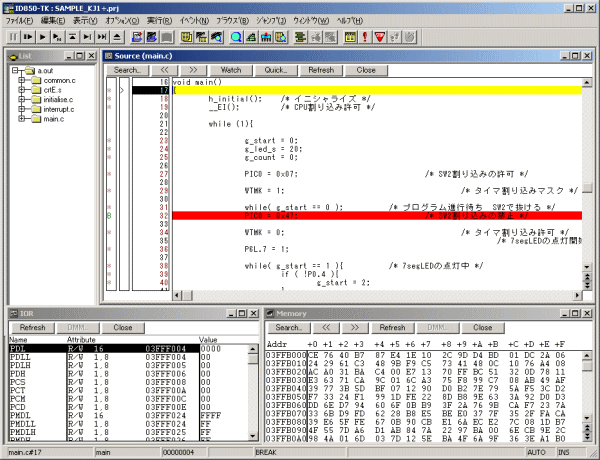Click the Source window title bar icon
Screen dimensions: 600x460
[109, 56]
